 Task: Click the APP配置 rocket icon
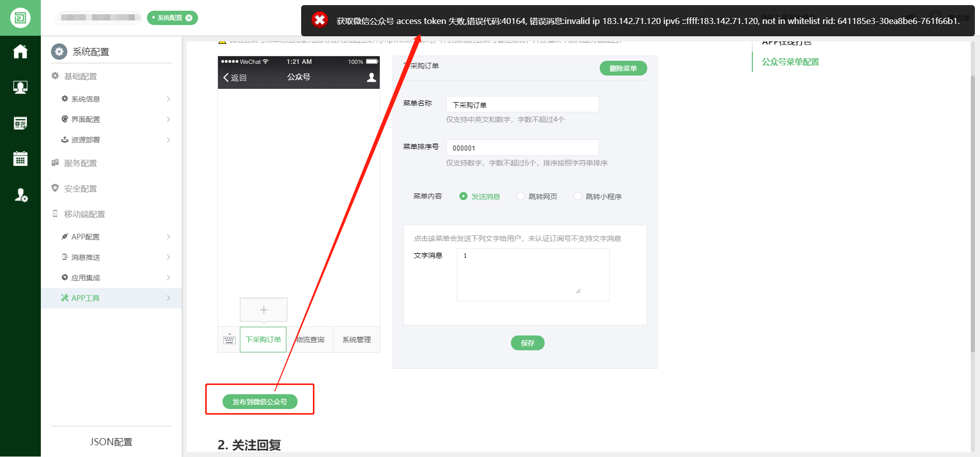coord(65,236)
